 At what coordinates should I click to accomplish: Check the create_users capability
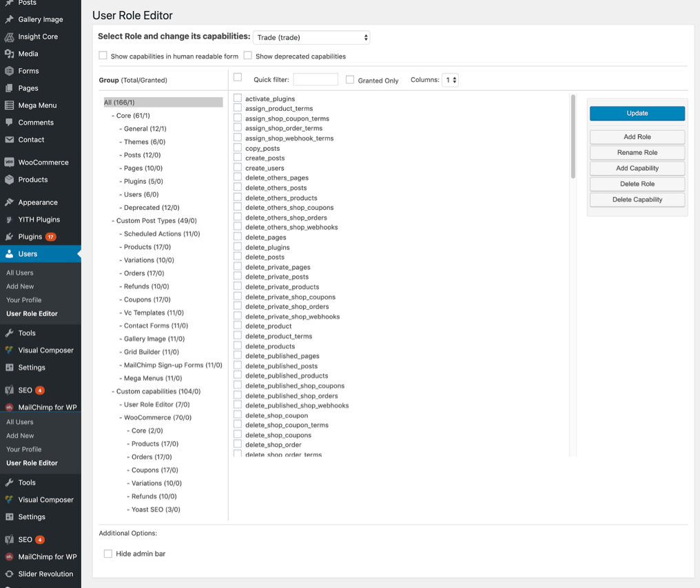[238, 167]
